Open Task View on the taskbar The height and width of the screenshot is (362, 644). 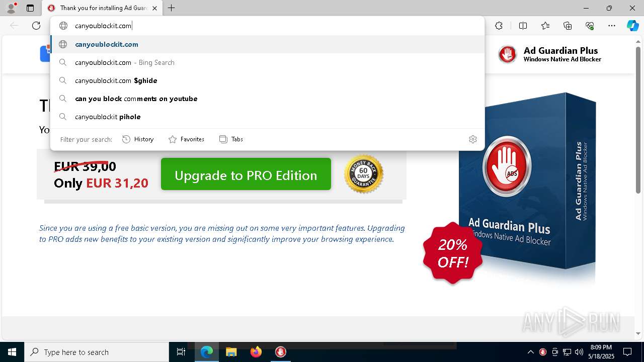pos(181,352)
